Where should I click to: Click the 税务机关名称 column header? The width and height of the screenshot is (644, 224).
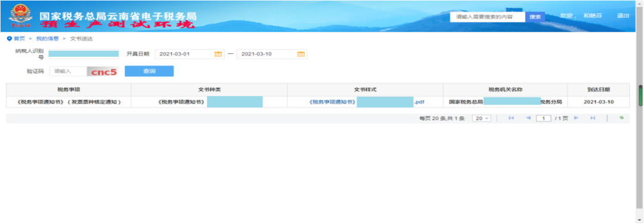[x=506, y=90]
